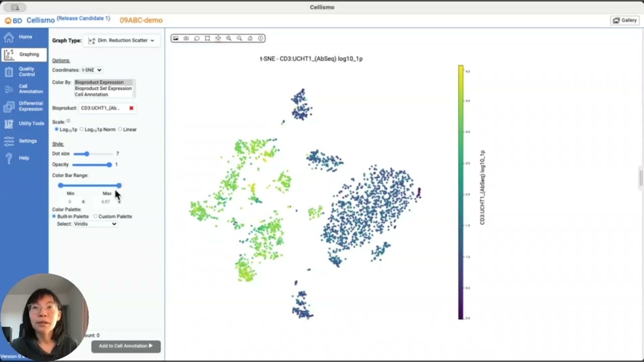Click the Utility Tools sidebar icon
Image resolution: width=644 pixels, height=362 pixels.
(x=9, y=124)
